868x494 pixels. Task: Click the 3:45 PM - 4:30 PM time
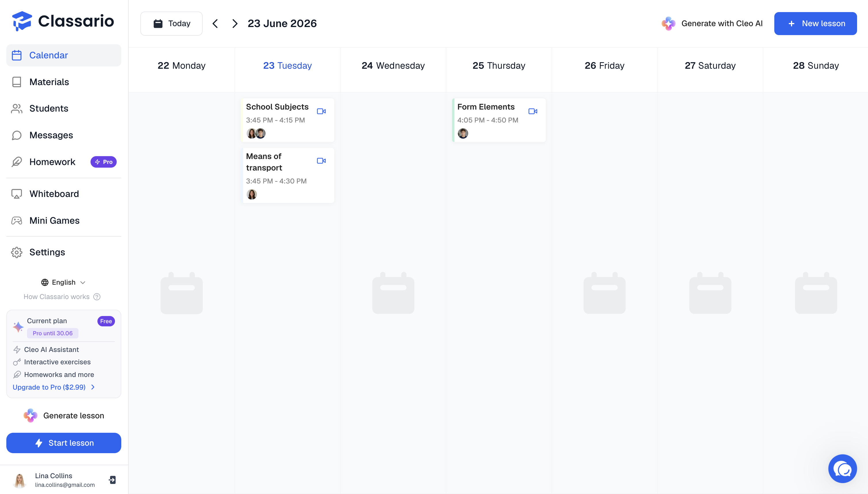click(x=276, y=181)
